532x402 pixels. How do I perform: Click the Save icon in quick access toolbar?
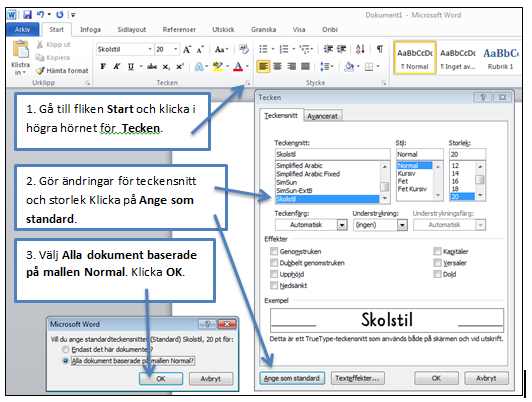pyautogui.click(x=27, y=15)
